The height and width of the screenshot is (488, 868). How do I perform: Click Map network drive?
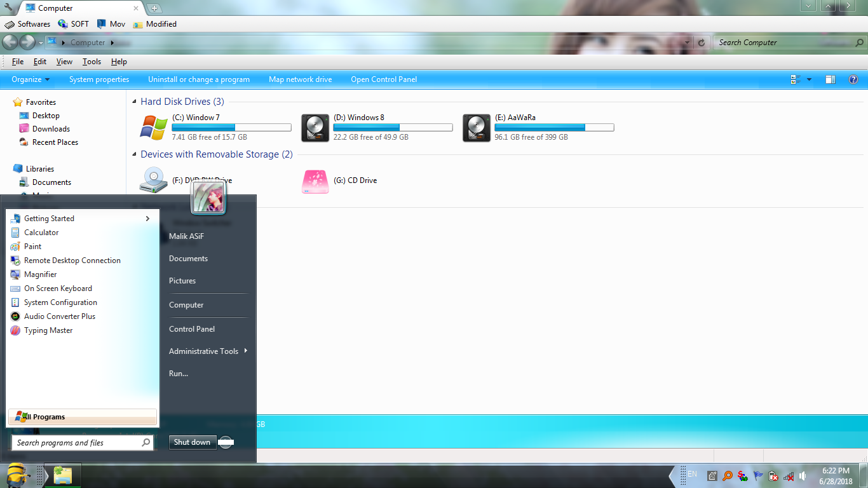click(x=301, y=79)
